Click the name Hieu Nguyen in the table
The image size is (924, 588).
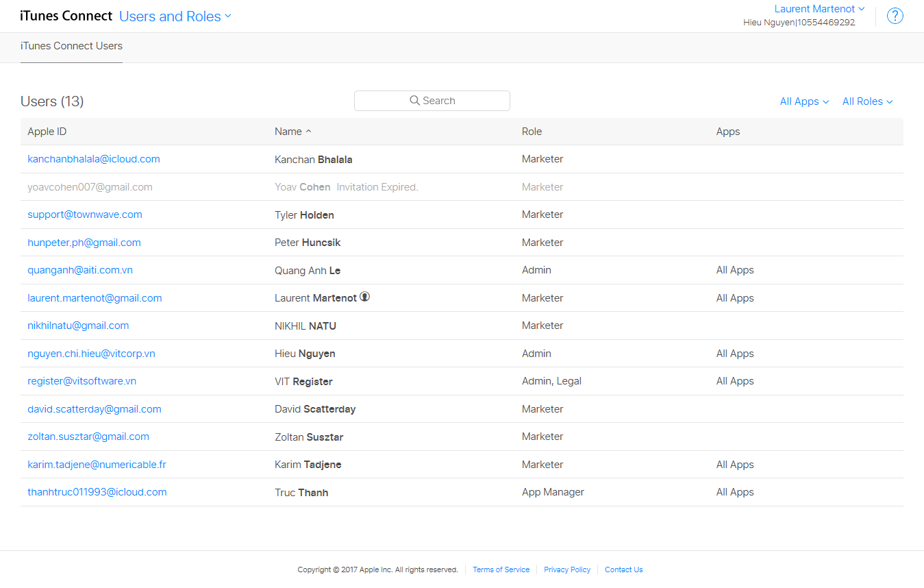(305, 354)
